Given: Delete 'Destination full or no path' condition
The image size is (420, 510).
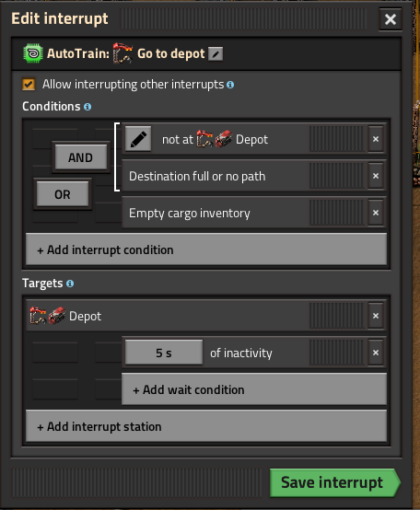Looking at the screenshot, I should click(x=376, y=176).
